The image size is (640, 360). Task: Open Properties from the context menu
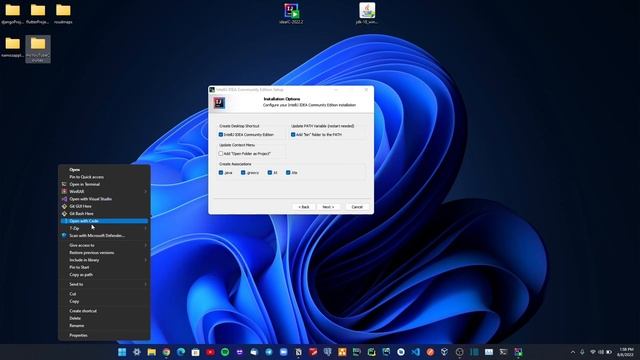click(x=104, y=336)
